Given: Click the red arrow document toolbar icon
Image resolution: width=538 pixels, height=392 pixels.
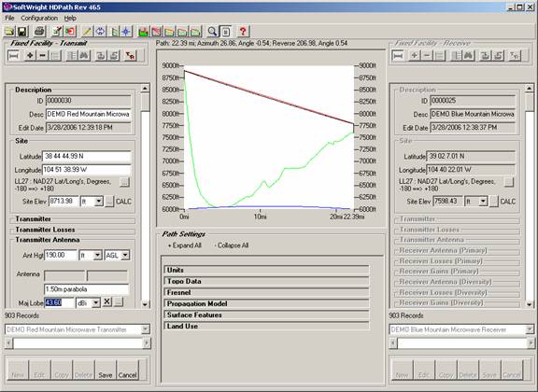Looking at the screenshot, I should (x=70, y=32).
